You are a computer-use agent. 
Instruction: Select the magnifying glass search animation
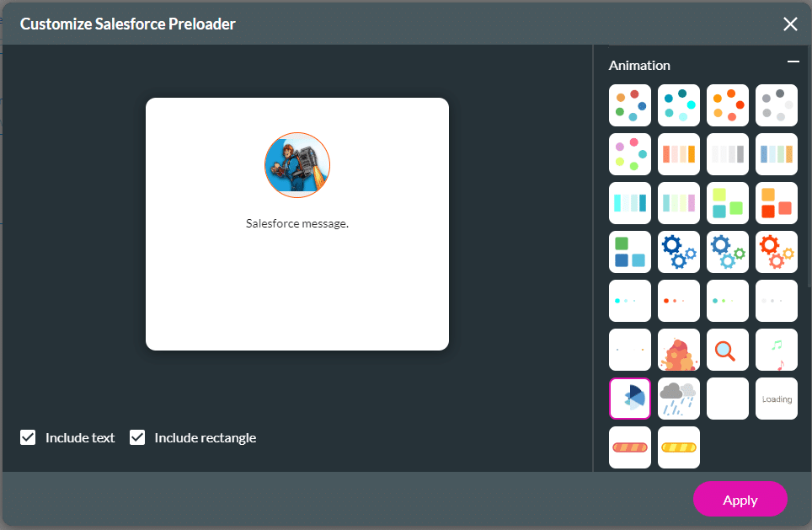tap(728, 350)
